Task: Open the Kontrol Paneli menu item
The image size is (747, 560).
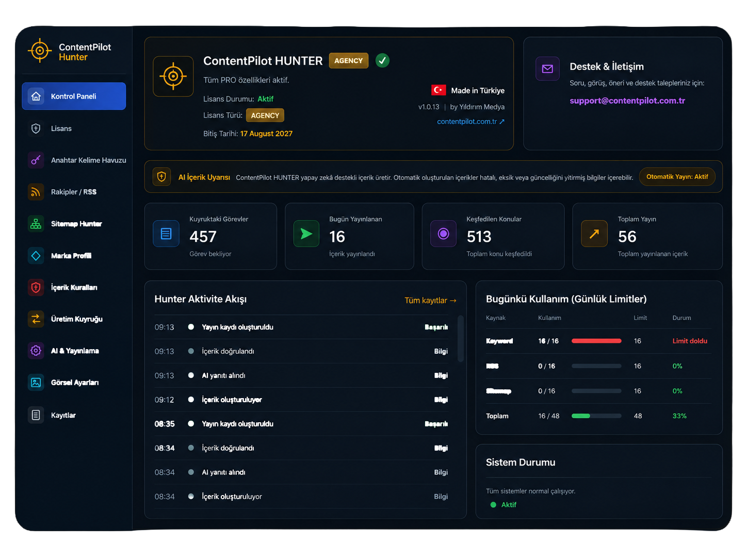Action: tap(74, 96)
